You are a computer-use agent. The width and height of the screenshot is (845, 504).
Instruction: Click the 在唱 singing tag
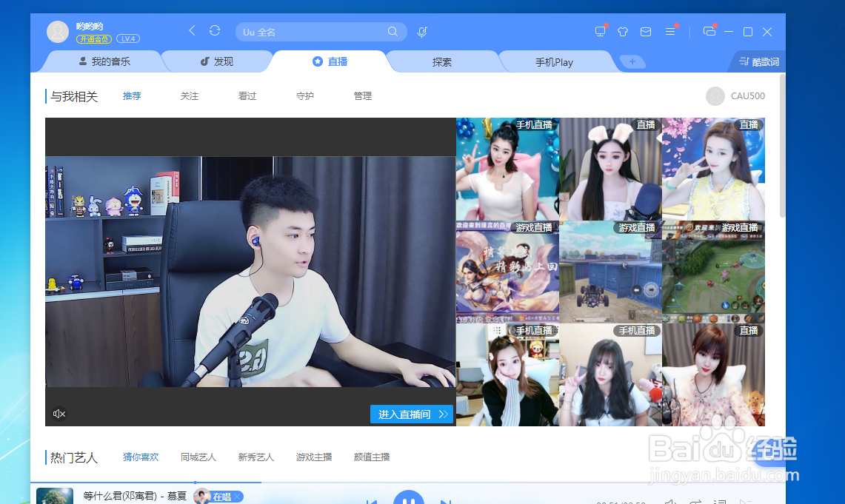221,497
